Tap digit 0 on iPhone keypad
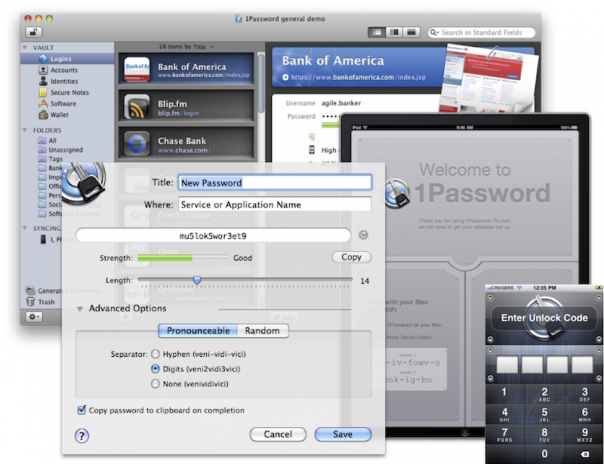604x464 pixels. (544, 454)
